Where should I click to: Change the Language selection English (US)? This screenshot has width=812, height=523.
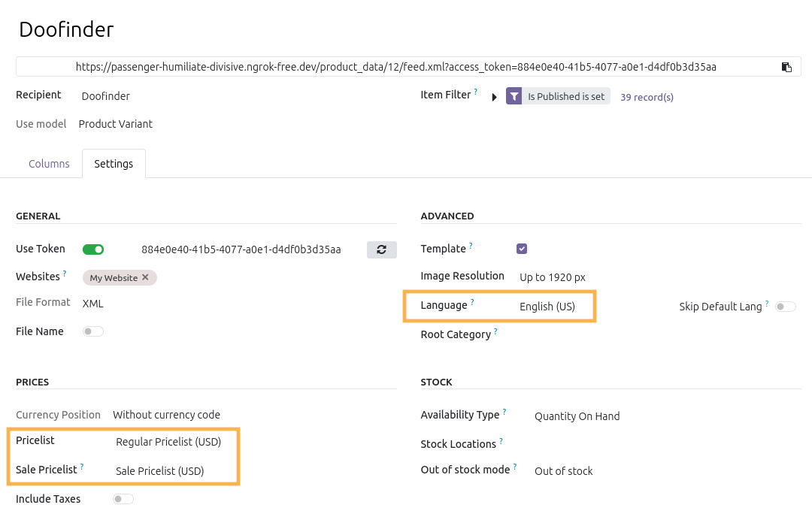coord(547,307)
